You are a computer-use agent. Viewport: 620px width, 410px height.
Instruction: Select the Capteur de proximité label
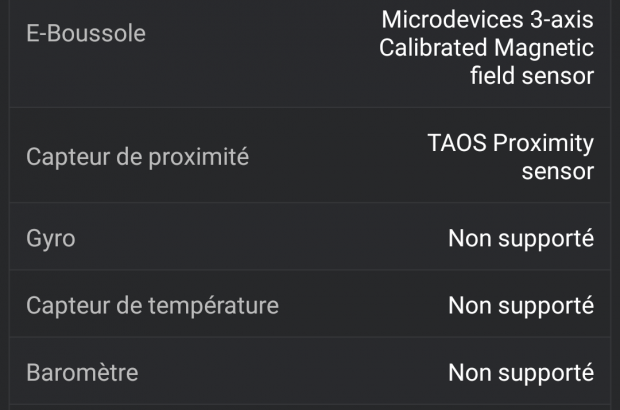coord(137,157)
